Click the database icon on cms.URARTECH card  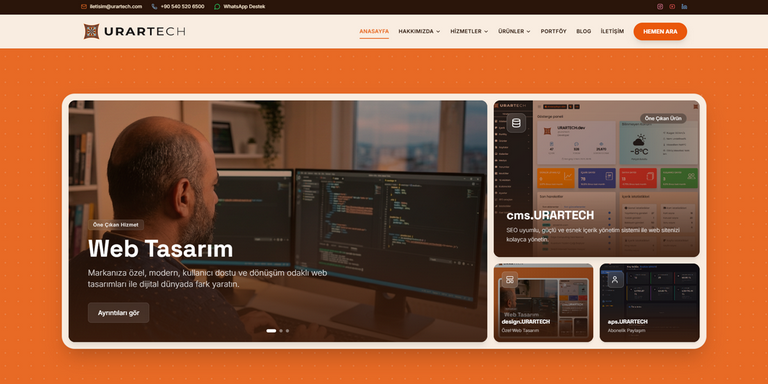516,123
